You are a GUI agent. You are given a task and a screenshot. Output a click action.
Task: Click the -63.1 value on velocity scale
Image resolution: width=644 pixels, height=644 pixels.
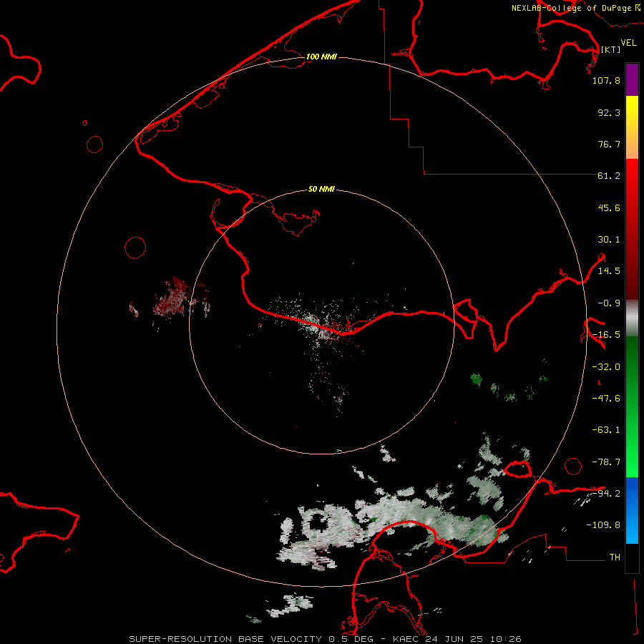606,430
